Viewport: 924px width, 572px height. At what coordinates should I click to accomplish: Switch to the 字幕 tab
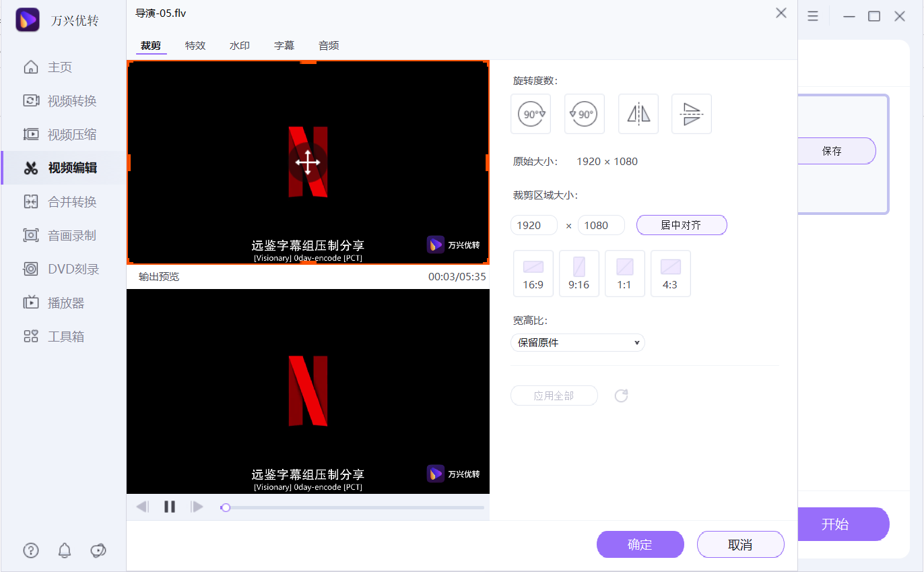(284, 46)
